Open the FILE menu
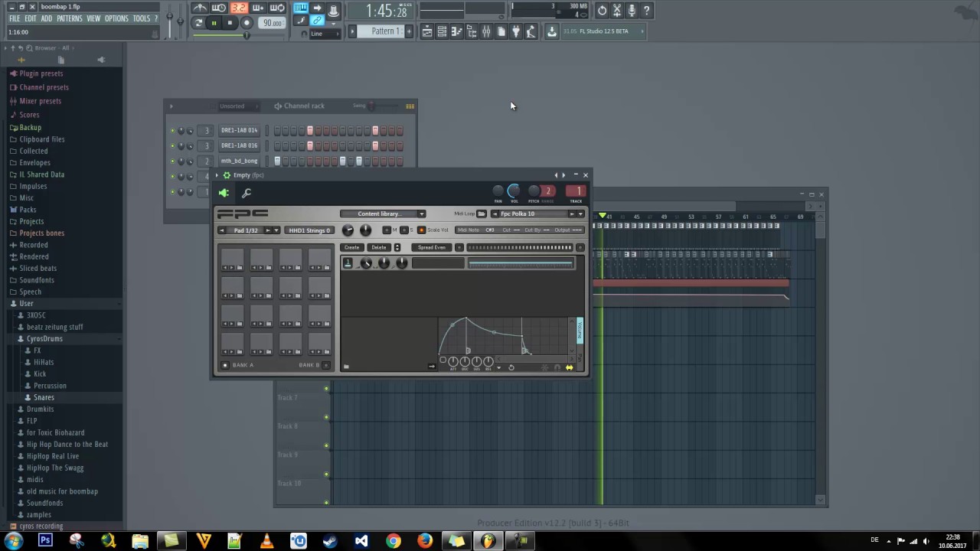980x551 pixels. click(15, 18)
